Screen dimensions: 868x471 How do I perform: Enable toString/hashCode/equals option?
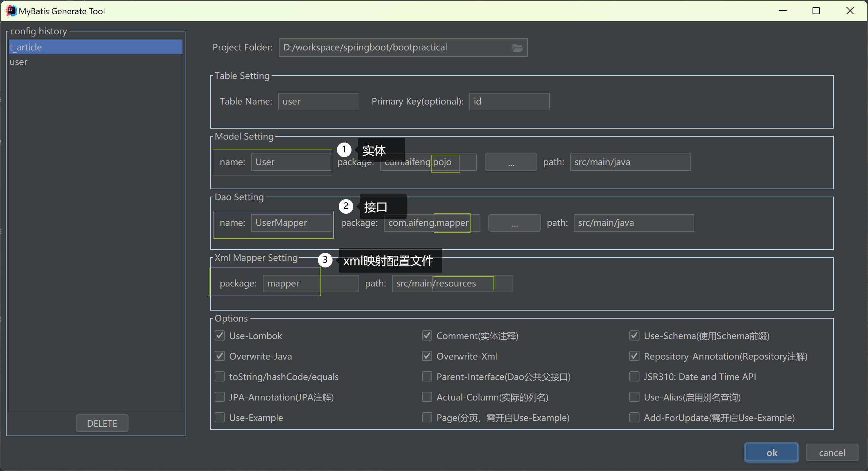click(x=220, y=377)
